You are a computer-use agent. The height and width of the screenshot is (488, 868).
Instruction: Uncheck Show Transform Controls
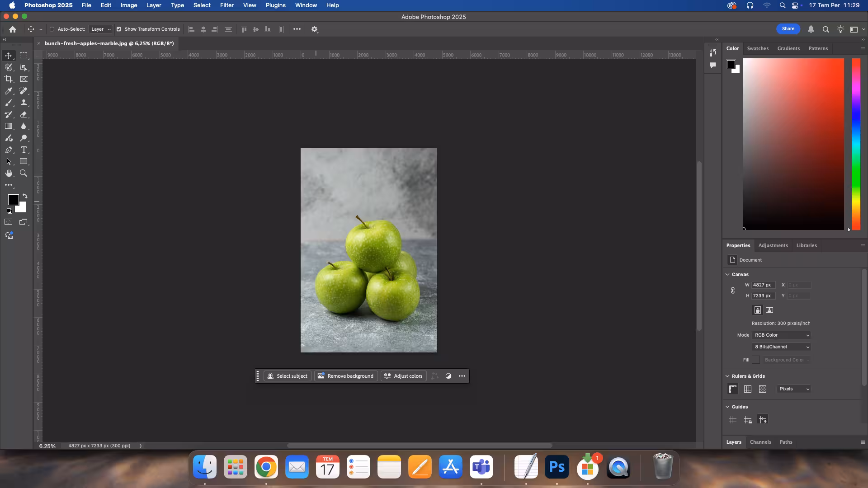click(x=119, y=29)
